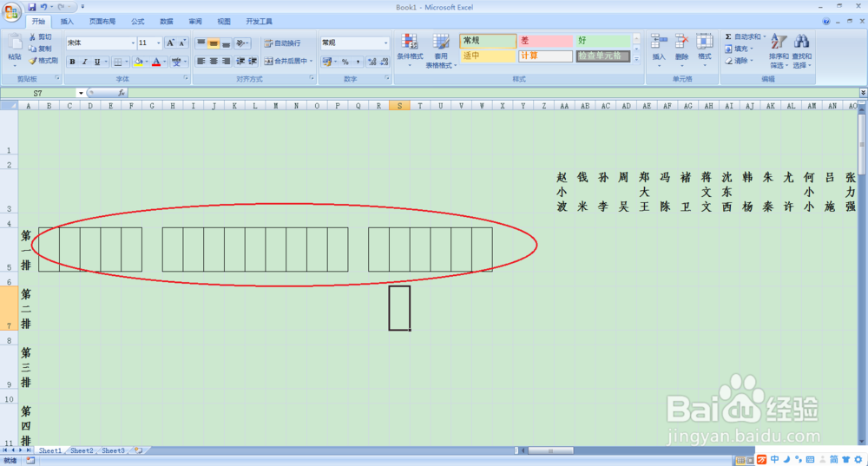This screenshot has height=466, width=868.
Task: Toggle bold formatting
Action: coord(72,62)
